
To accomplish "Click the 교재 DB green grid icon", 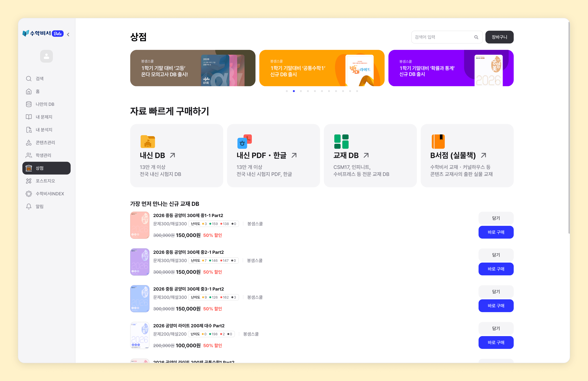I will point(341,142).
